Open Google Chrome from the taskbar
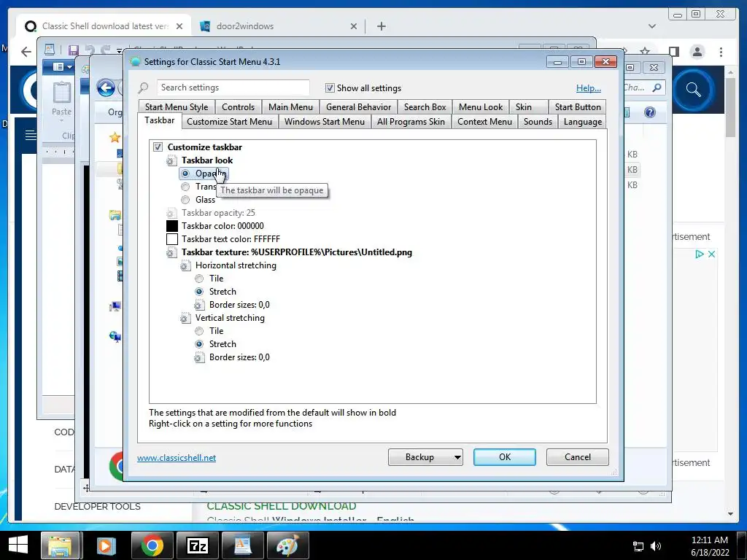 152,545
